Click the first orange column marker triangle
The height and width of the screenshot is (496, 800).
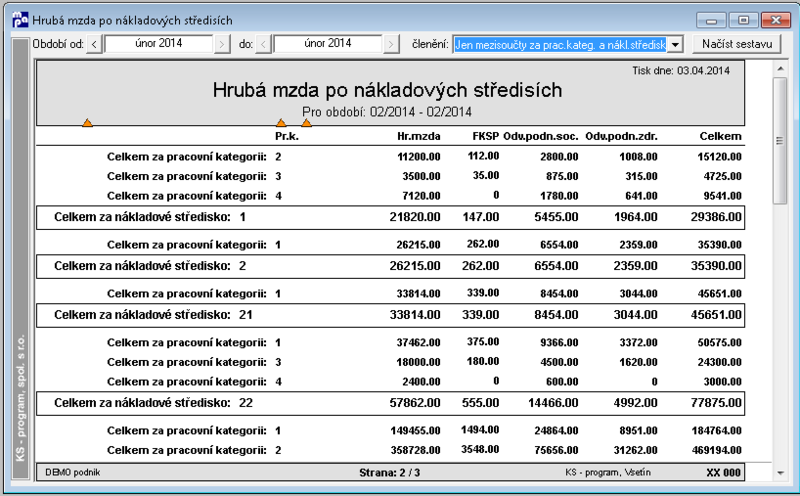tap(87, 122)
